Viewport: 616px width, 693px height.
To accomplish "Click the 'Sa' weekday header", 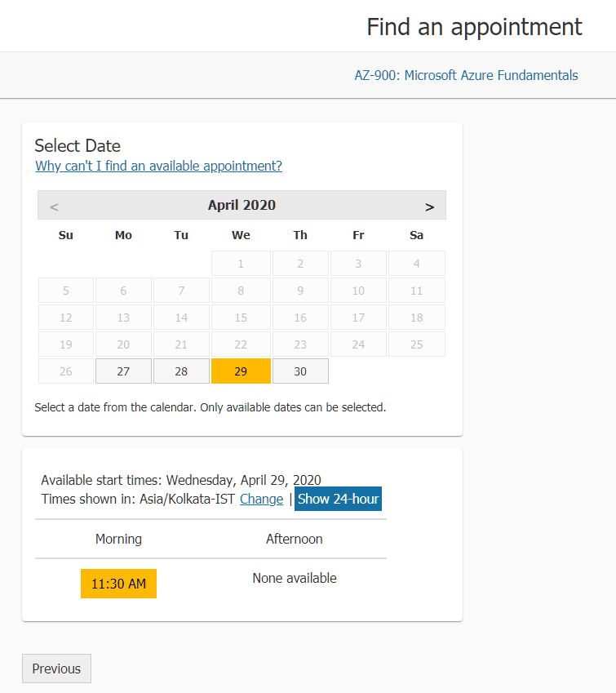I will point(416,235).
